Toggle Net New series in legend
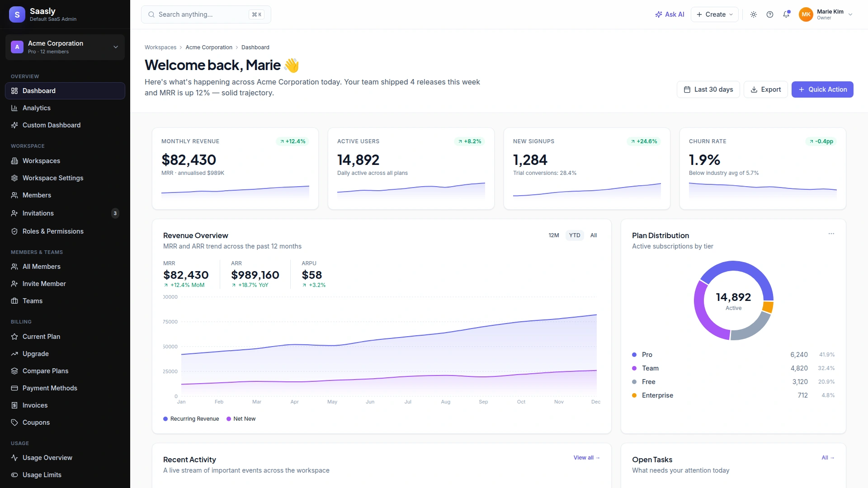Viewport: 868px width, 488px height. (x=241, y=419)
